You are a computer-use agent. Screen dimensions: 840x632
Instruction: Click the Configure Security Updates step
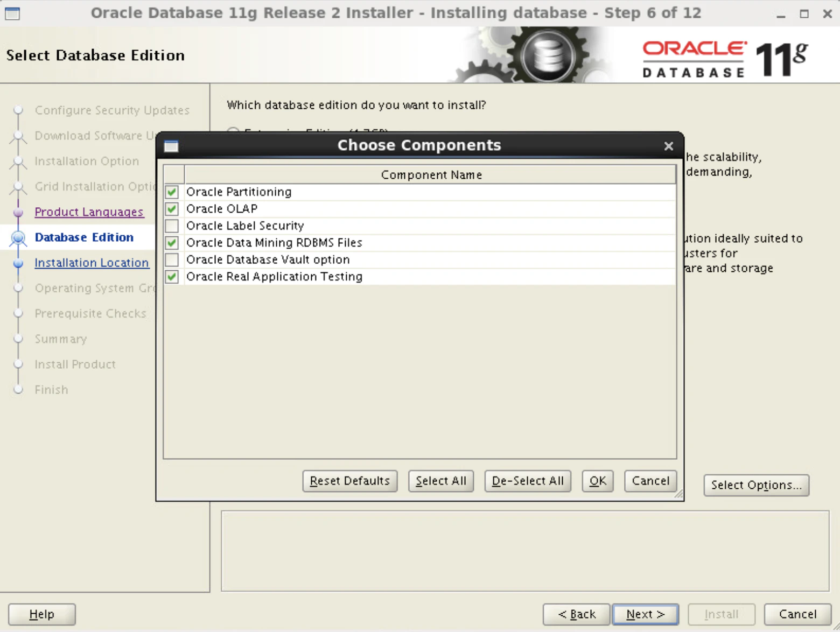(x=112, y=110)
